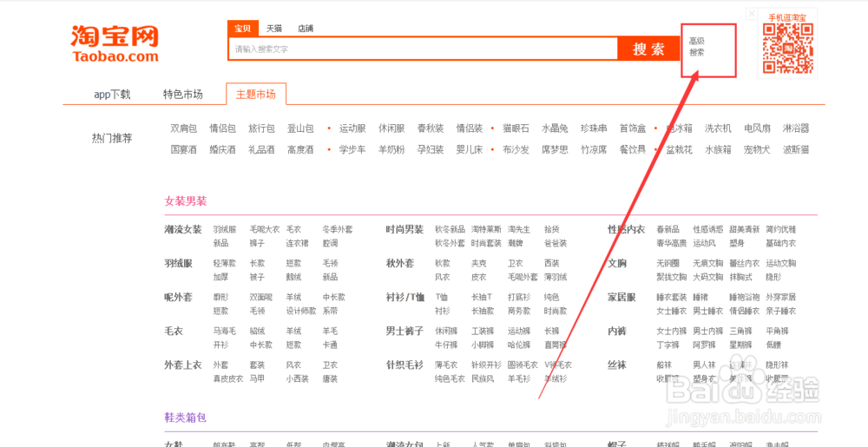Viewport: 868px width, 447px height.
Task: Open the 春秋装 link
Action: point(431,128)
